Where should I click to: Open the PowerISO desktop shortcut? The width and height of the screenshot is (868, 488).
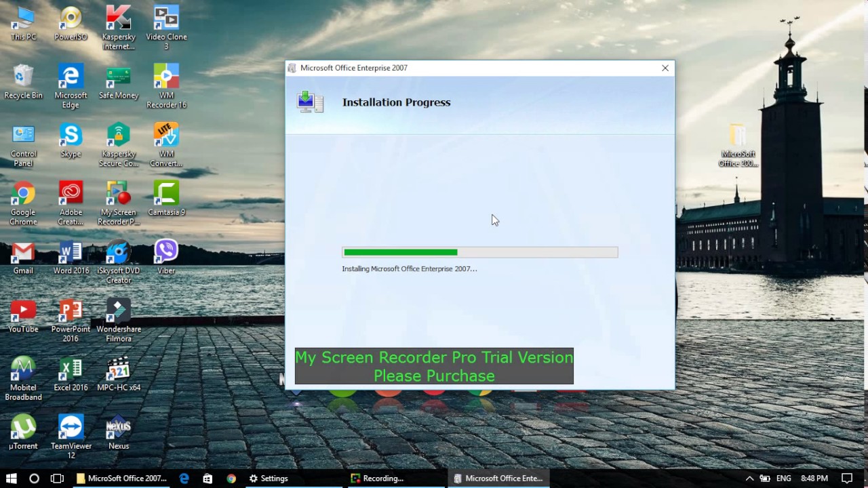71,24
